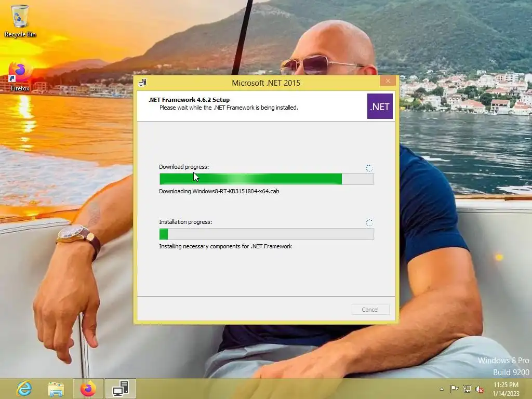This screenshot has height=399, width=532.
Task: Open Internet Explorer from the taskbar
Action: 24,389
